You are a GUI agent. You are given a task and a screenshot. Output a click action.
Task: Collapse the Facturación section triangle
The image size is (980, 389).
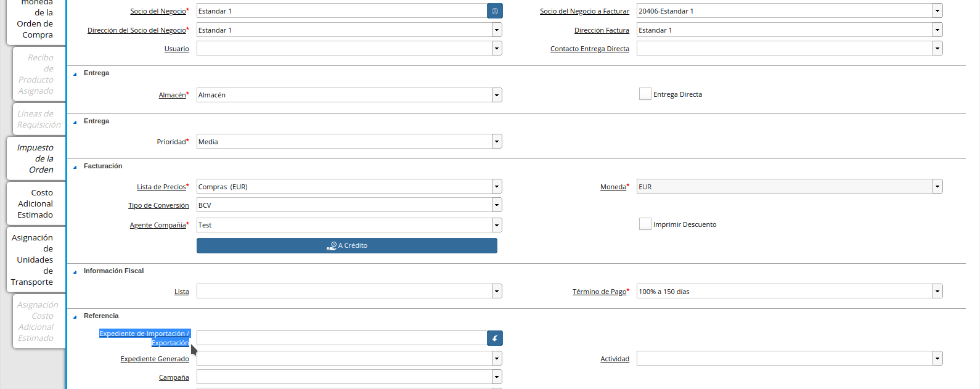click(75, 166)
